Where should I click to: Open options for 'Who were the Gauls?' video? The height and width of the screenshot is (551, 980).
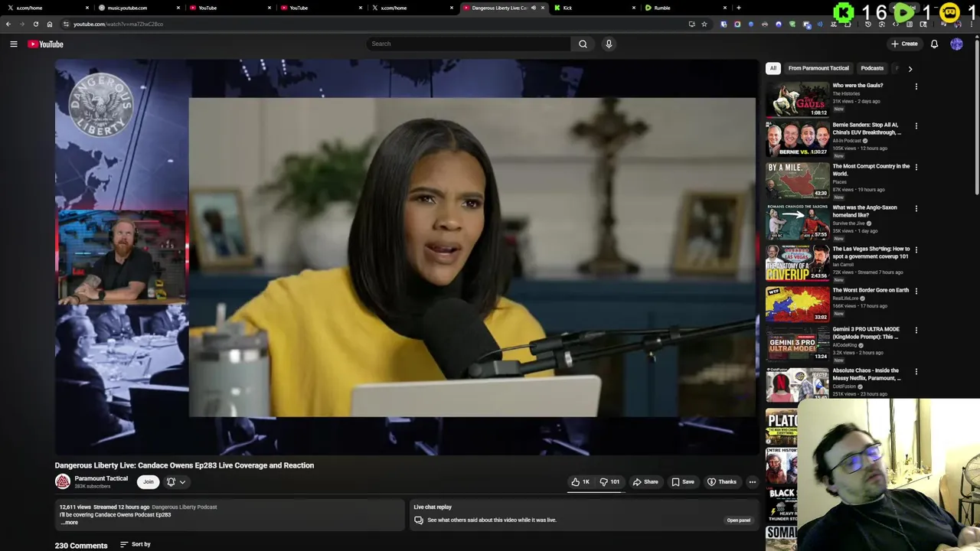coord(916,86)
